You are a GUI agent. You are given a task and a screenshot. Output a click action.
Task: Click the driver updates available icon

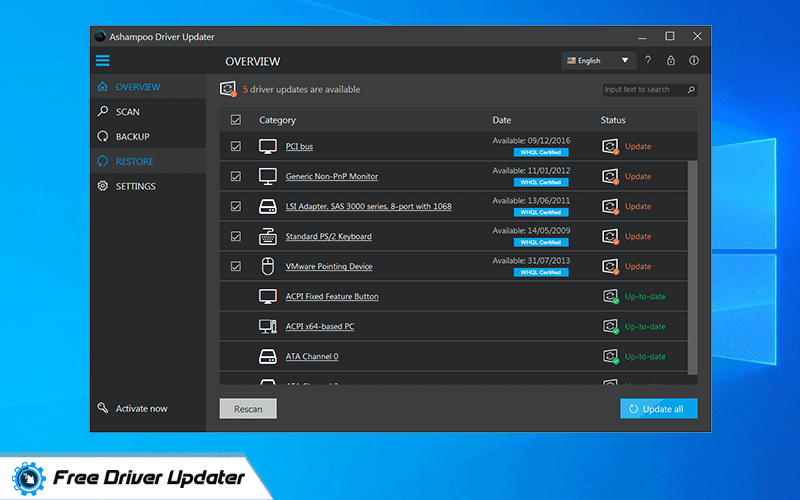(228, 89)
